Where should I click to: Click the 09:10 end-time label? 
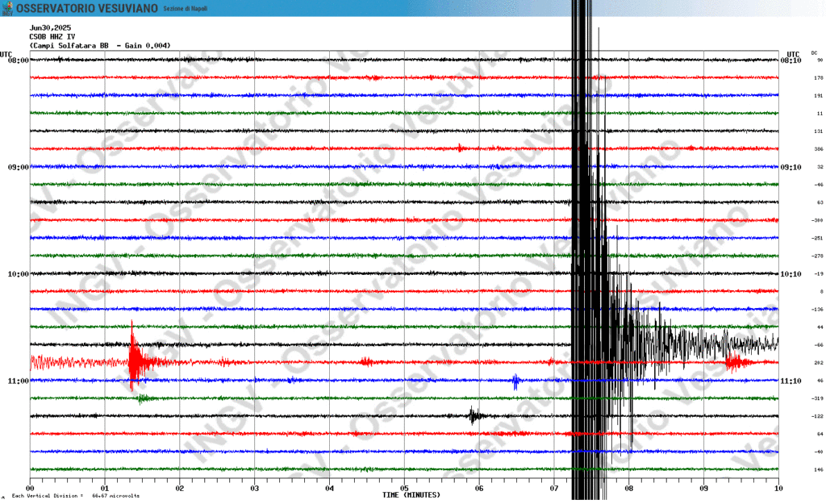pyautogui.click(x=791, y=168)
